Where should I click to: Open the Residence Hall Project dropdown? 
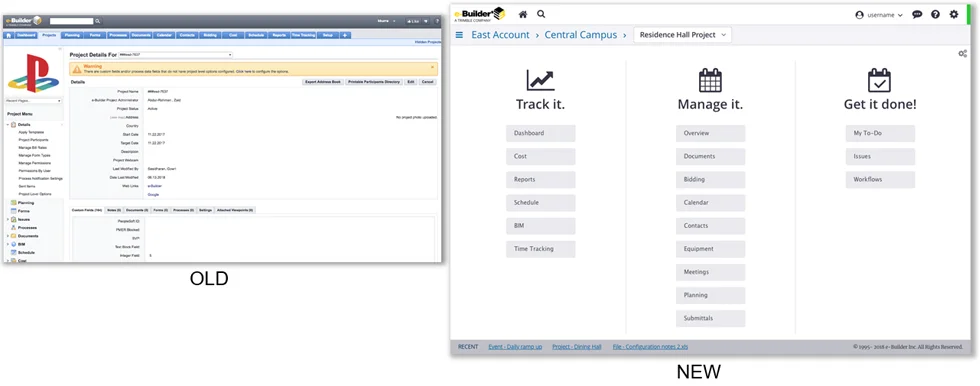pos(682,35)
